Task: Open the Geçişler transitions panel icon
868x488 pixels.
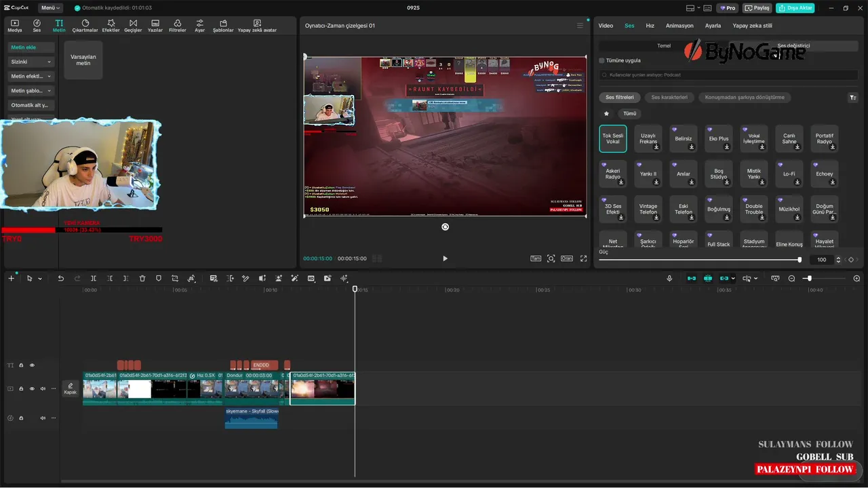Action: click(132, 26)
